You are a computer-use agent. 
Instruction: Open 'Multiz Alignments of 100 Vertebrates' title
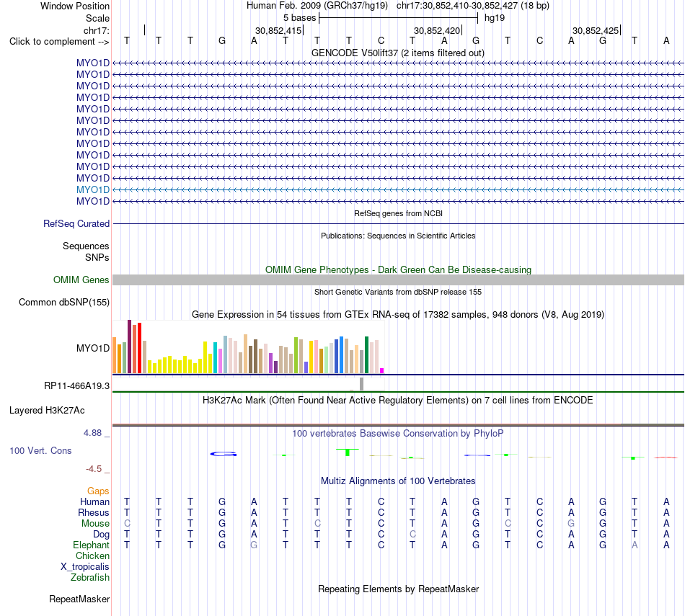tap(398, 481)
